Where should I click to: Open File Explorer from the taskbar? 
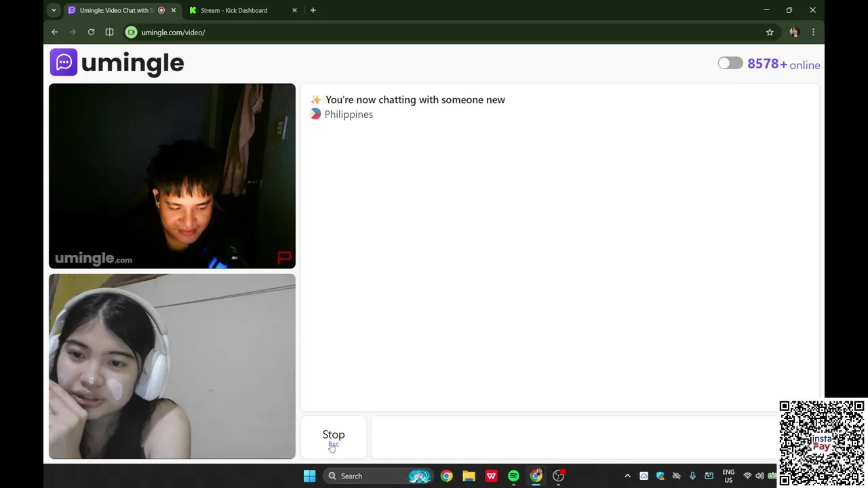click(x=469, y=476)
